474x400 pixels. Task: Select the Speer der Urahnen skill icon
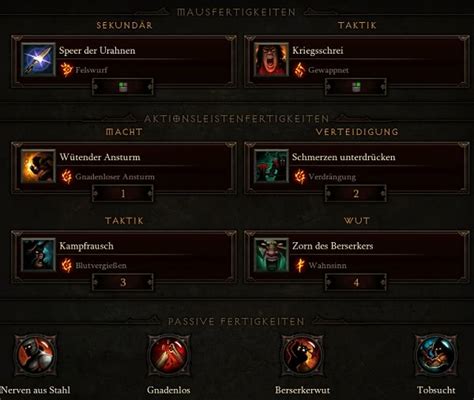pos(38,59)
